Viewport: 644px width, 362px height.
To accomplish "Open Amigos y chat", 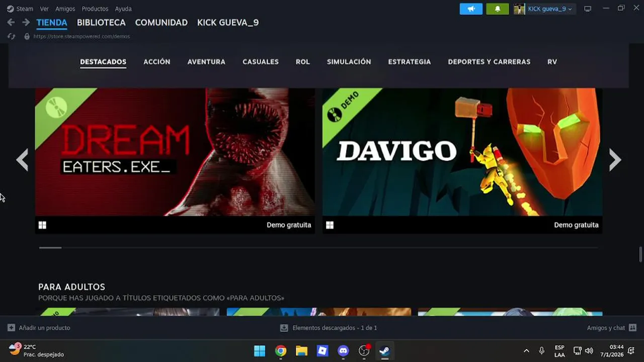I will pyautogui.click(x=611, y=328).
